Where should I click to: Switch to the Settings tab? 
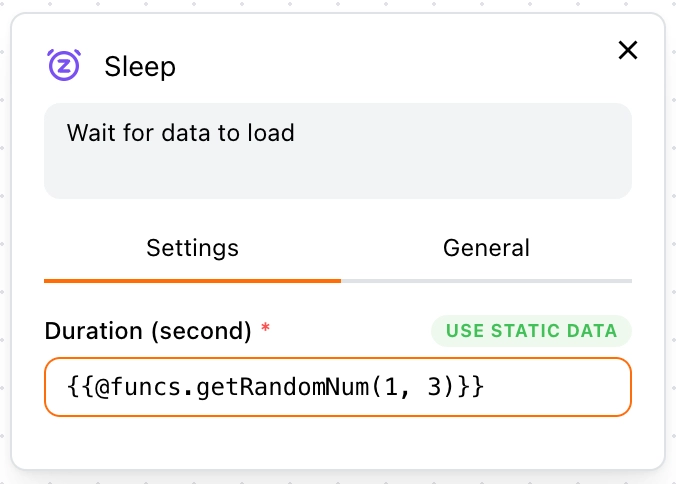[192, 248]
